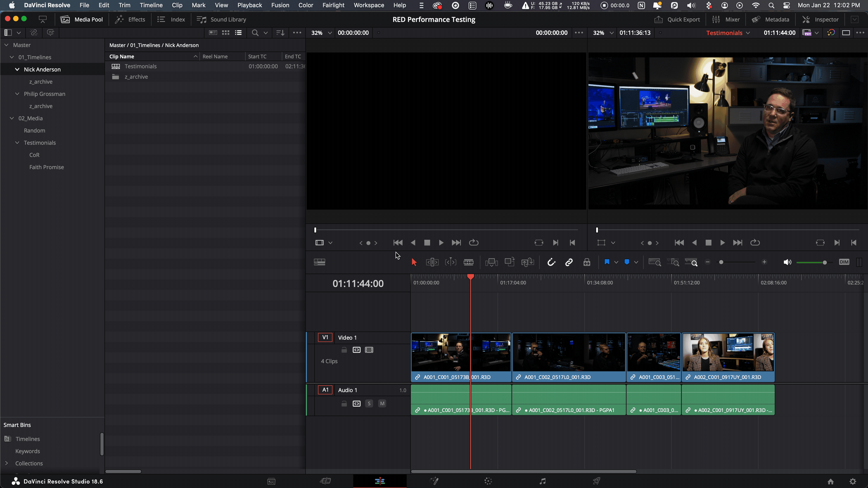The height and width of the screenshot is (488, 868).
Task: Select V1 destination control
Action: (325, 337)
